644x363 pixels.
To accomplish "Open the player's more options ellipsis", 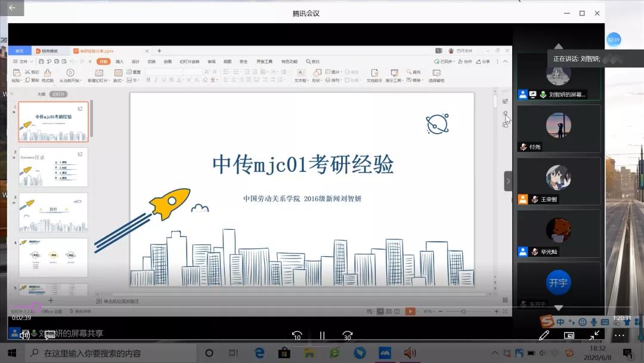I will pyautogui.click(x=620, y=336).
